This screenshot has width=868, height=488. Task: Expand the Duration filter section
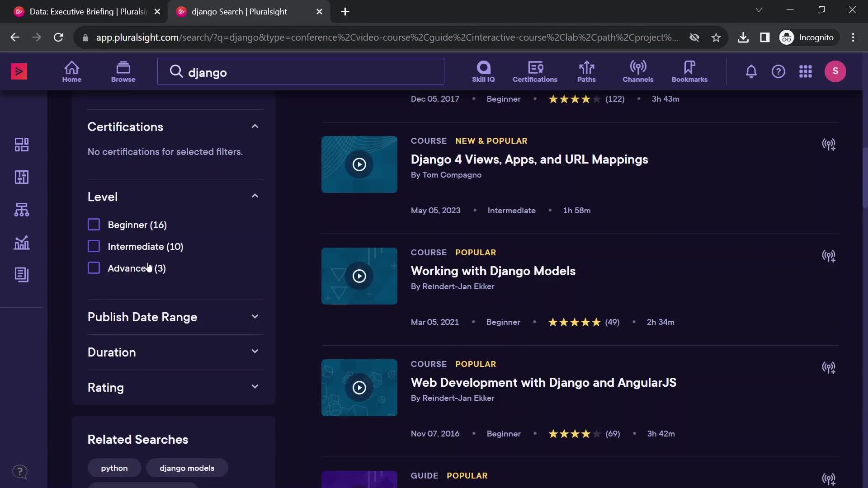coord(255,352)
